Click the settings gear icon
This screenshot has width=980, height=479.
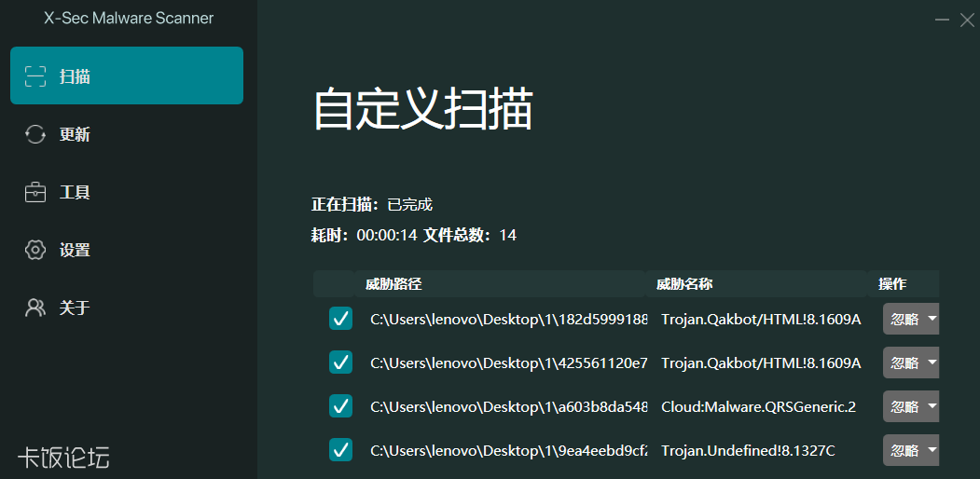pos(35,250)
